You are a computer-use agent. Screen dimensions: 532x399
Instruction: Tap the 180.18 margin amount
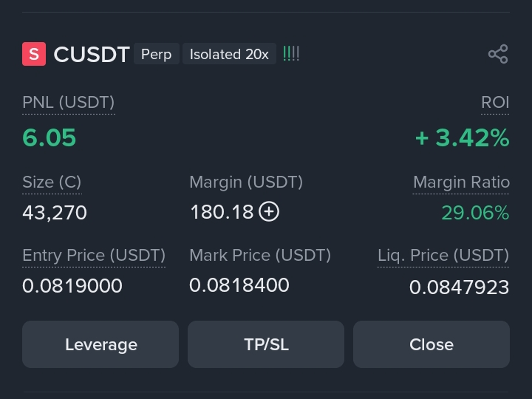pyautogui.click(x=222, y=212)
